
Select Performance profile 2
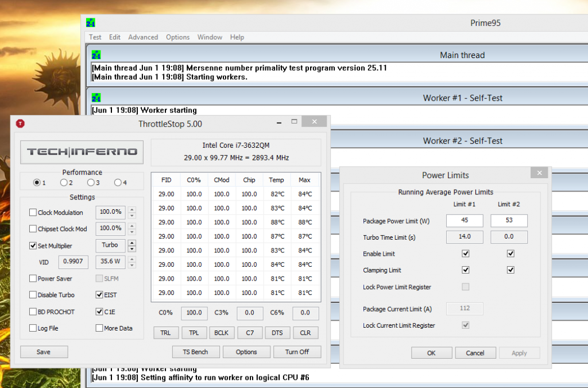coord(64,183)
